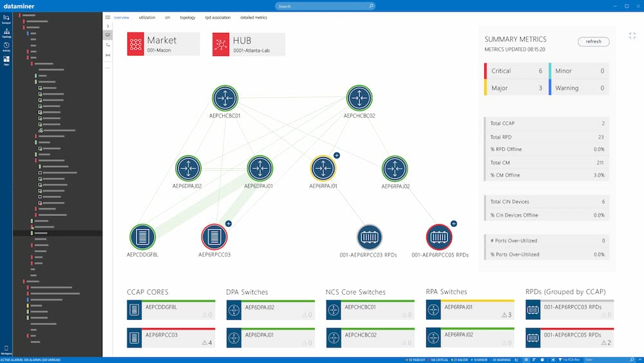Select the AEP6DPAJ02 switch node
The height and width of the screenshot is (363, 644).
click(x=188, y=168)
